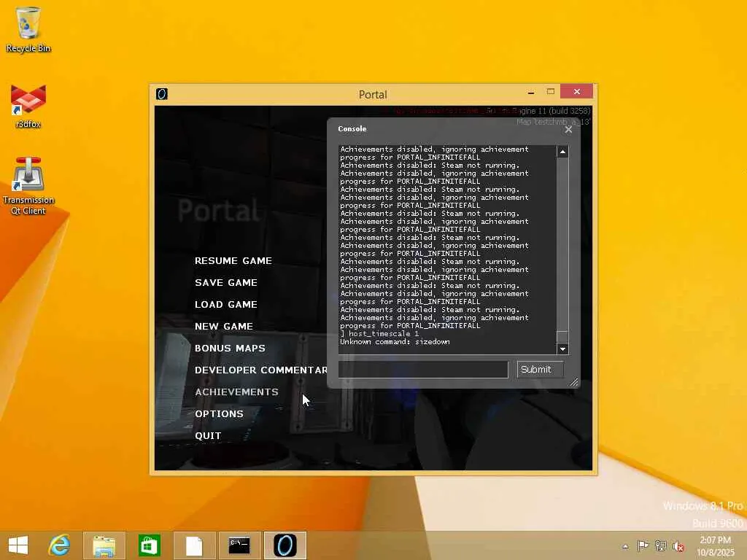Open the Windows Store taskbar icon
The image size is (747, 560).
149,545
